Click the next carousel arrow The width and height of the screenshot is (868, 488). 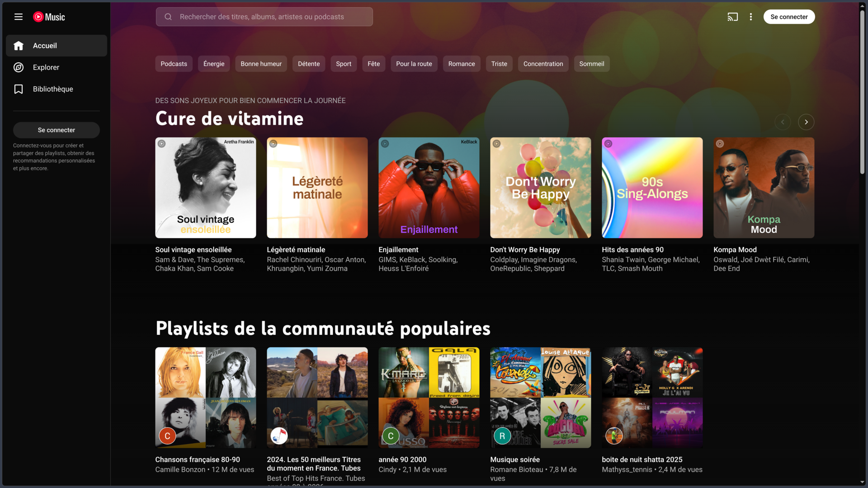806,122
